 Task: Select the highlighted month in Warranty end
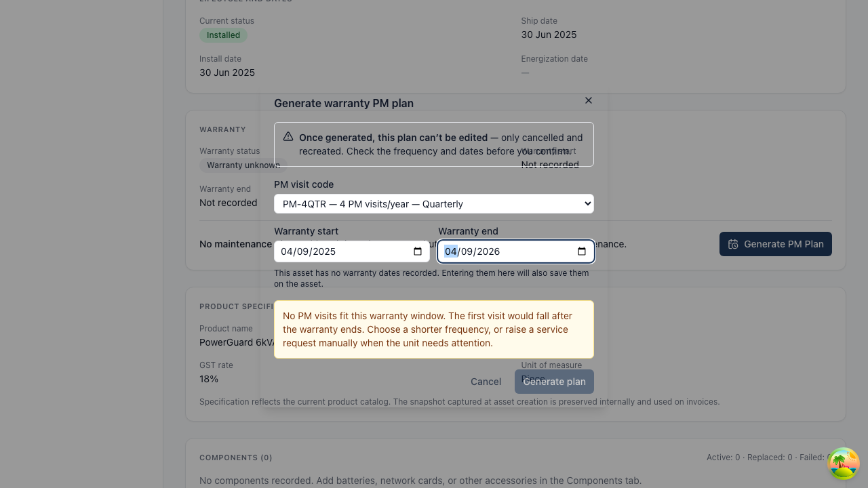pyautogui.click(x=451, y=251)
